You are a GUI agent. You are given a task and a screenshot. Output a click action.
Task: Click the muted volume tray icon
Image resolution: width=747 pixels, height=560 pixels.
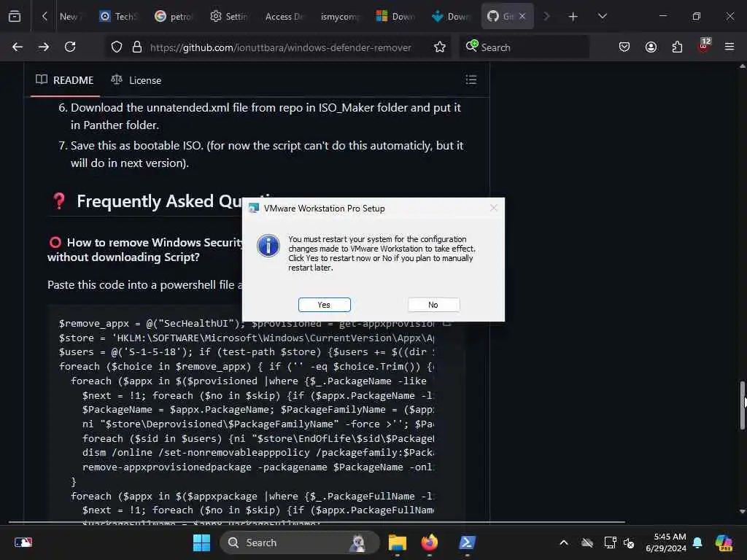[629, 542]
